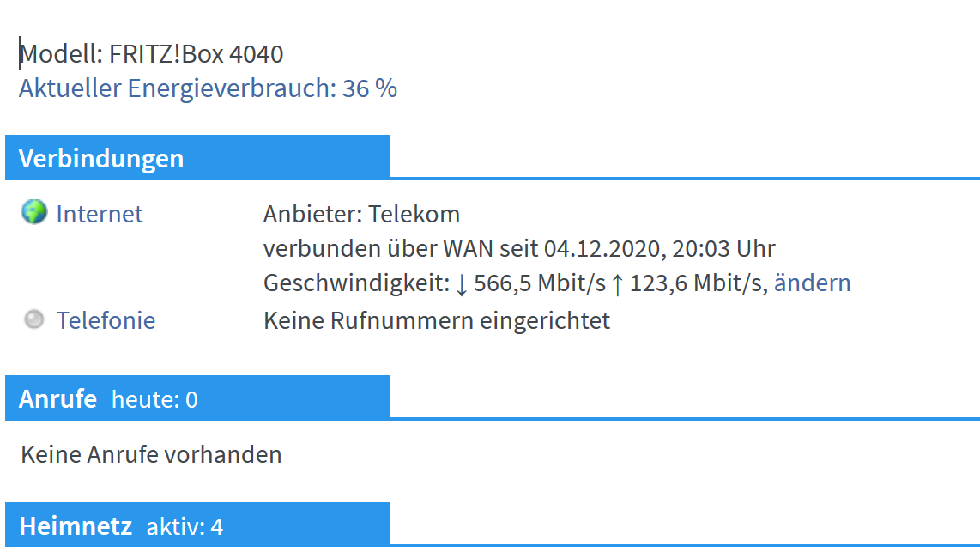Click the Modell: FRITZ!Box 4040 text

151,54
